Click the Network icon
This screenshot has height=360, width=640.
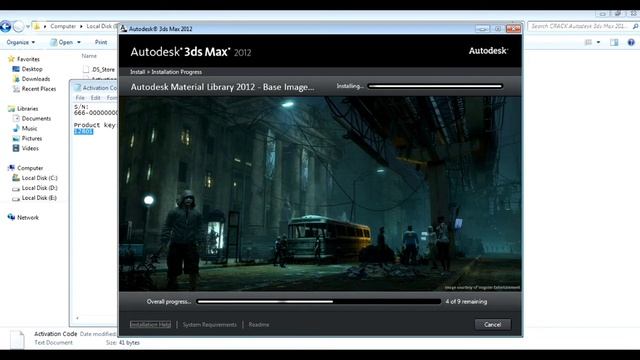click(11, 217)
